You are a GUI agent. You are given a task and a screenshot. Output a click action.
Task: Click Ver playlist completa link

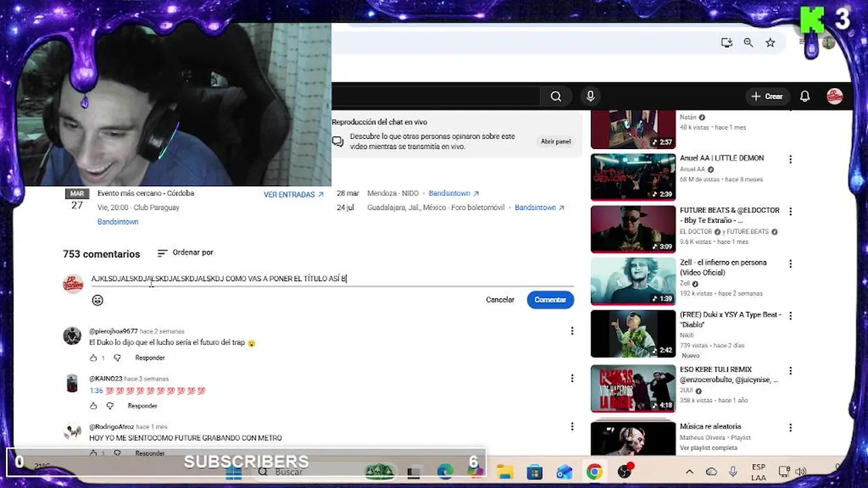(x=708, y=448)
